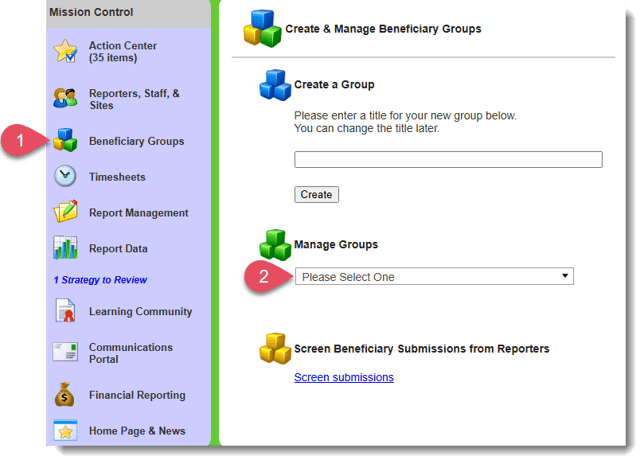Open the Manage Groups 'Please Select One' dropdown
Screen dimensions: 644x464
pos(433,277)
